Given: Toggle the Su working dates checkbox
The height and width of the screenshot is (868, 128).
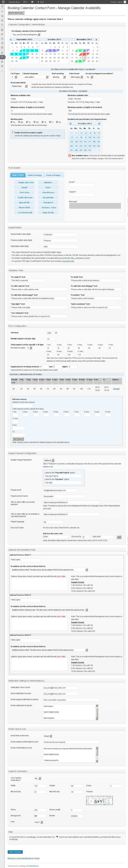Looking at the screenshot, I should pyautogui.click(x=12, y=122).
